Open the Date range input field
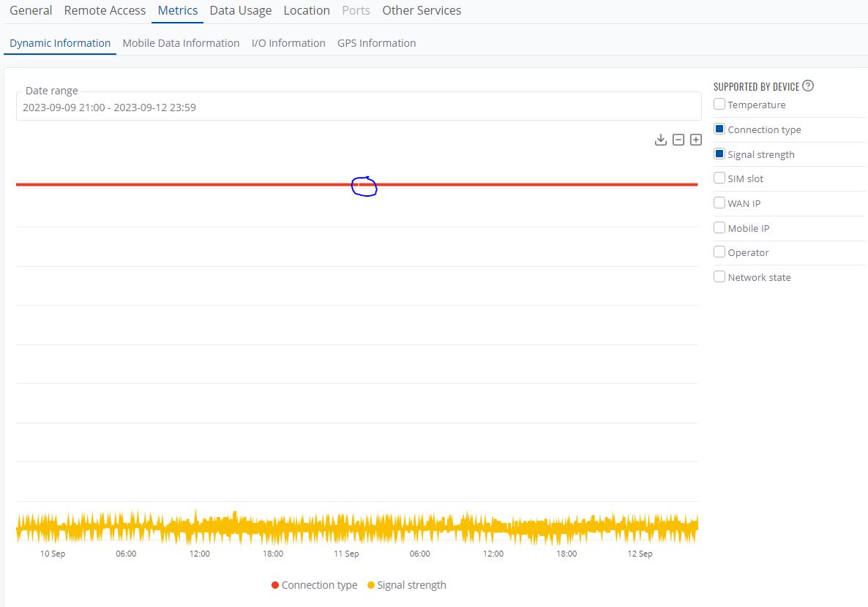868x607 pixels. pos(359,108)
